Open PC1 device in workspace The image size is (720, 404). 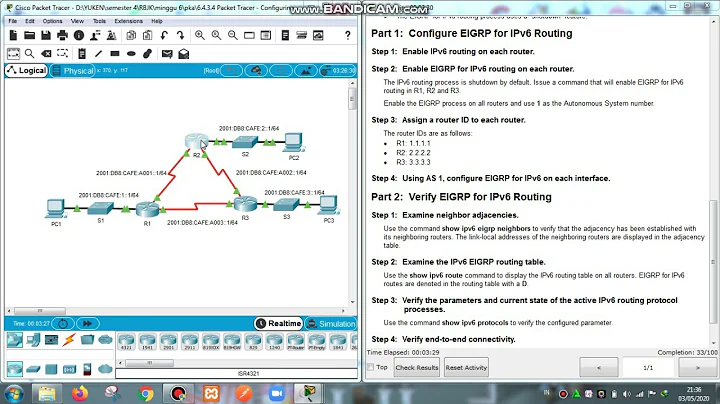[56, 209]
